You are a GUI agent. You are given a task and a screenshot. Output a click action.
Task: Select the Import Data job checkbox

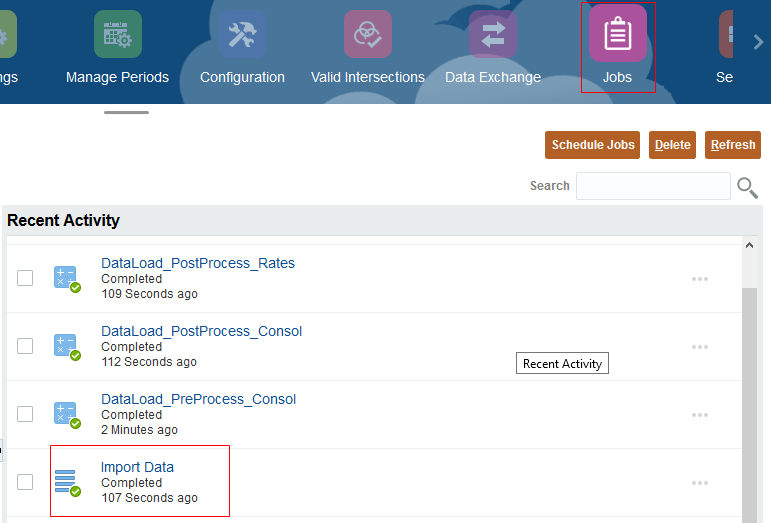point(25,482)
